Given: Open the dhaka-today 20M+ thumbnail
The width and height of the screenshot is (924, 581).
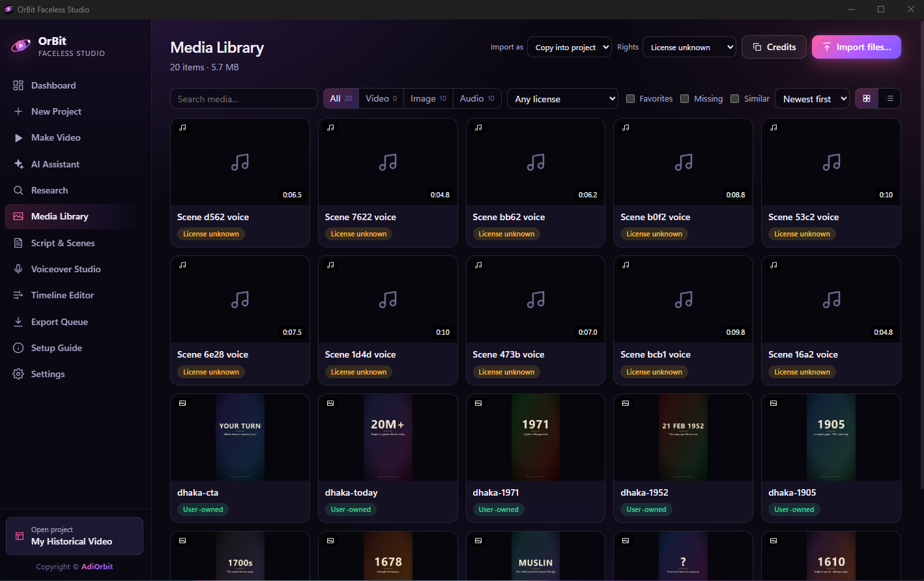Looking at the screenshot, I should click(388, 438).
